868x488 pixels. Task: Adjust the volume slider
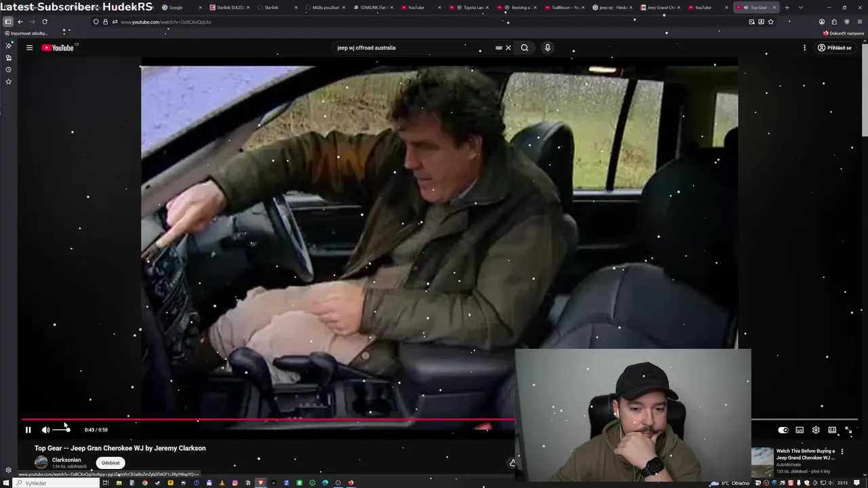61,430
